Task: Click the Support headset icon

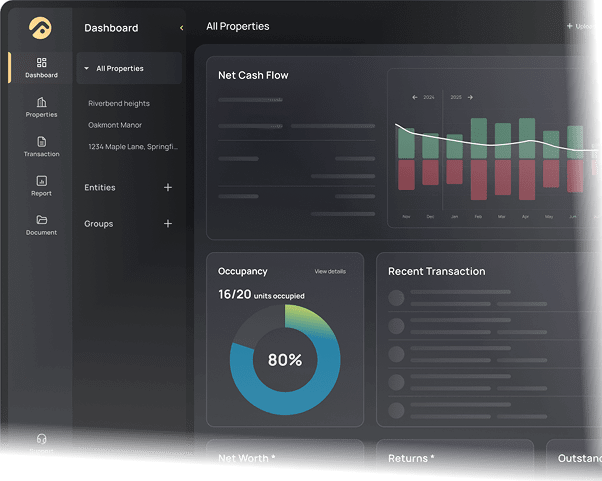Action: (x=41, y=439)
